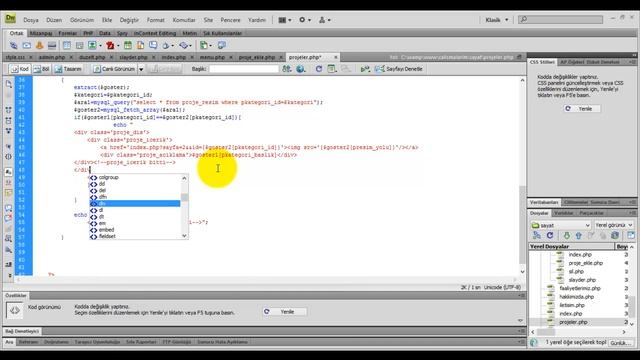The width and height of the screenshot is (640, 360).
Task: Open the Templates insert dropdown arrow
Action: click(211, 46)
